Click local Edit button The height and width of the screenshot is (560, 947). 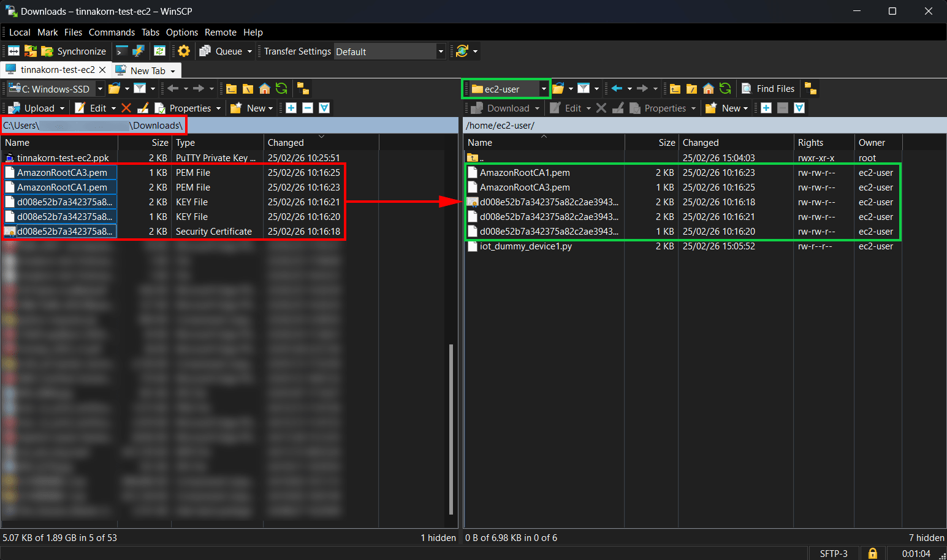pos(91,108)
